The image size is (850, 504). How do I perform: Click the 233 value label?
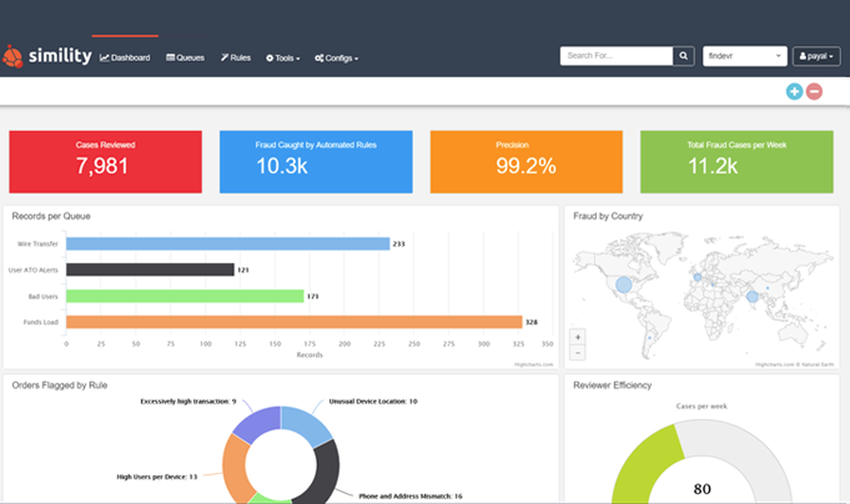399,244
